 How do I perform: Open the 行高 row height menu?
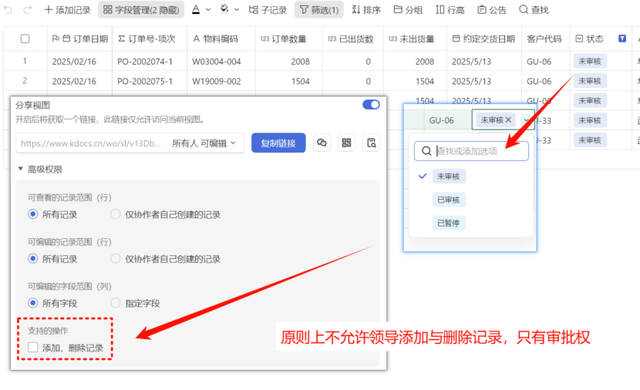450,9
